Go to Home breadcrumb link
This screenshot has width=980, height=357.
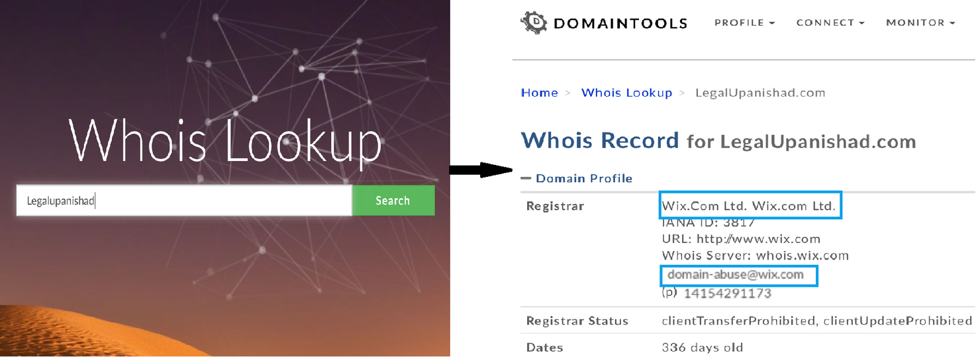[539, 93]
